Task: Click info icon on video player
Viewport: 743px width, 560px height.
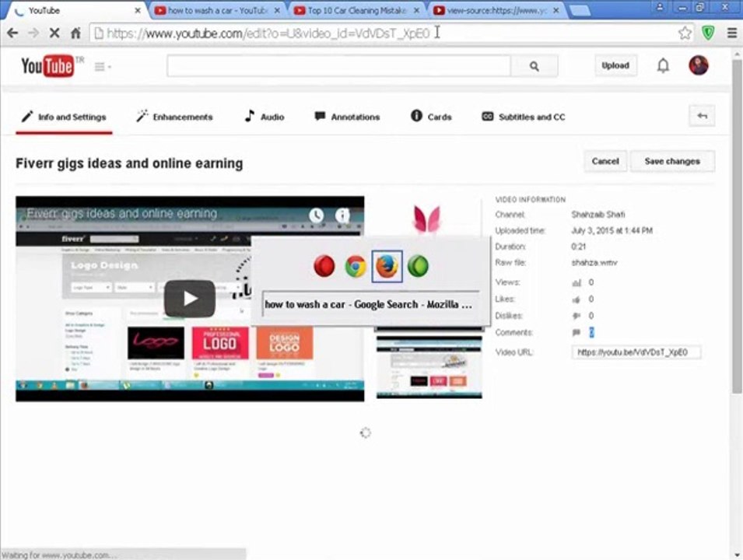Action: click(x=342, y=215)
